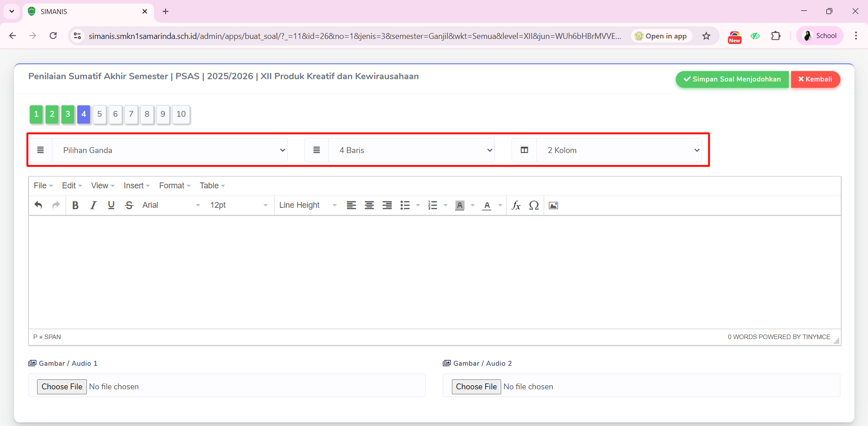
Task: Go to question number 5
Action: pyautogui.click(x=100, y=114)
